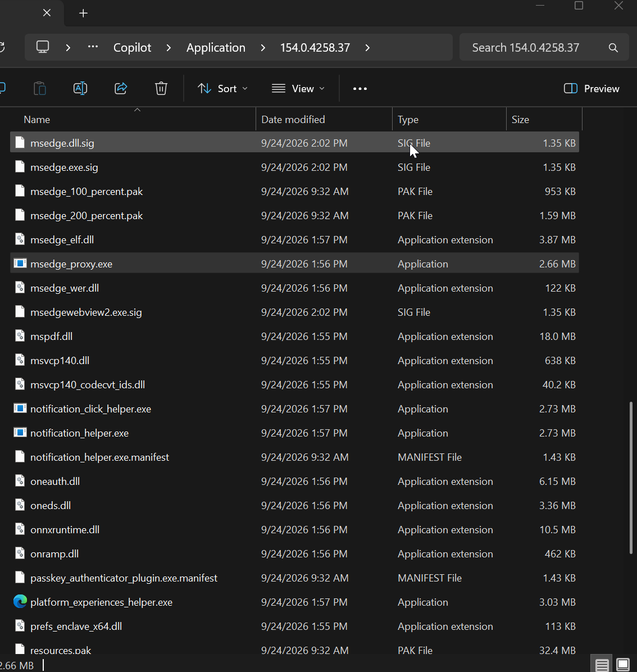The width and height of the screenshot is (637, 672).
Task: Click the 3.03 MB size of platform_experiences_helper.exe
Action: point(557,602)
